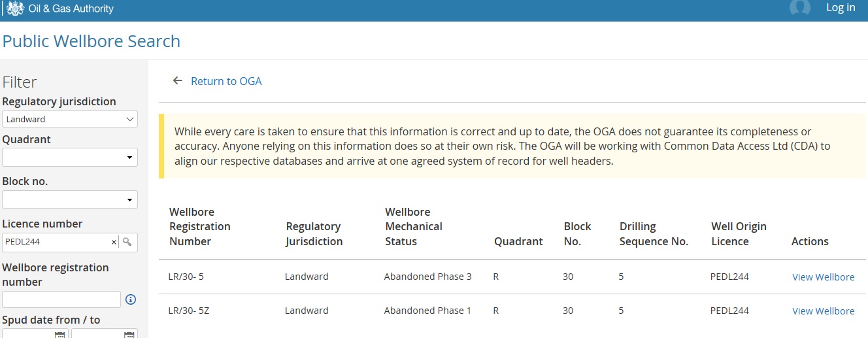Follow the Return to OGA link
Viewport: 868px width, 338px height.
[x=226, y=81]
